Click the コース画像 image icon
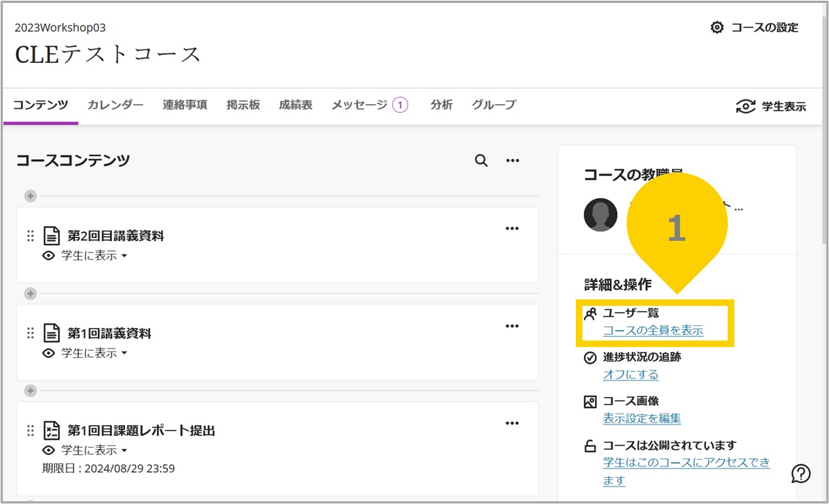829x504 pixels. click(x=590, y=402)
